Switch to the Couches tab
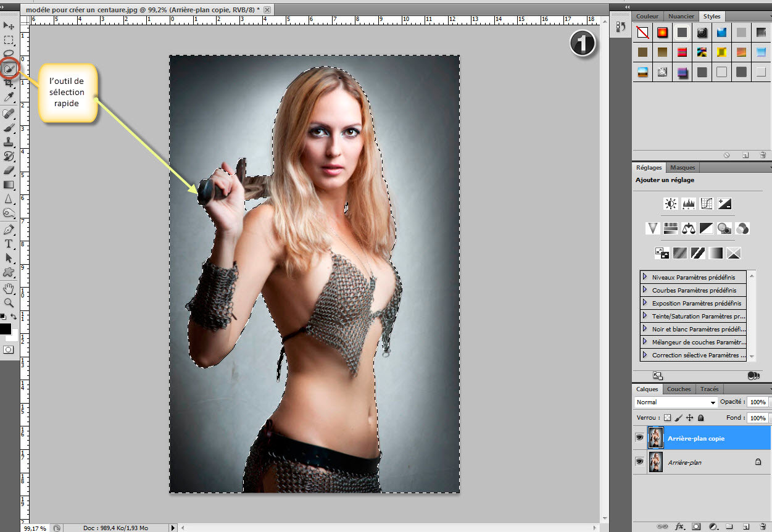The image size is (772, 532). click(679, 389)
